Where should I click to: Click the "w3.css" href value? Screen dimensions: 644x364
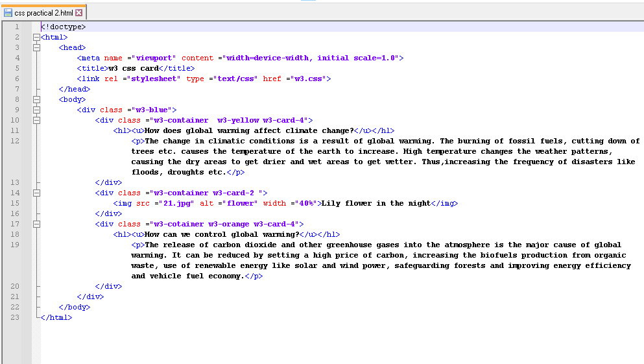pyautogui.click(x=308, y=79)
